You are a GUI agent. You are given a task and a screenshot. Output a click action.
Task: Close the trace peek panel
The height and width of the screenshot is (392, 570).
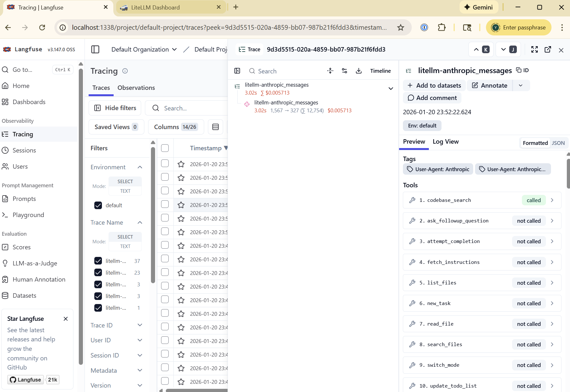tap(561, 50)
